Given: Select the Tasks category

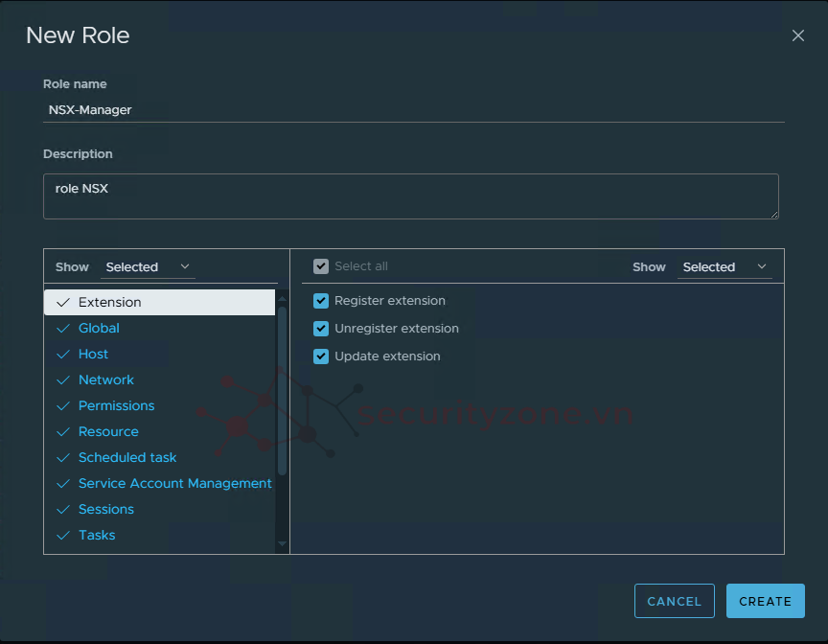Looking at the screenshot, I should point(97,536).
